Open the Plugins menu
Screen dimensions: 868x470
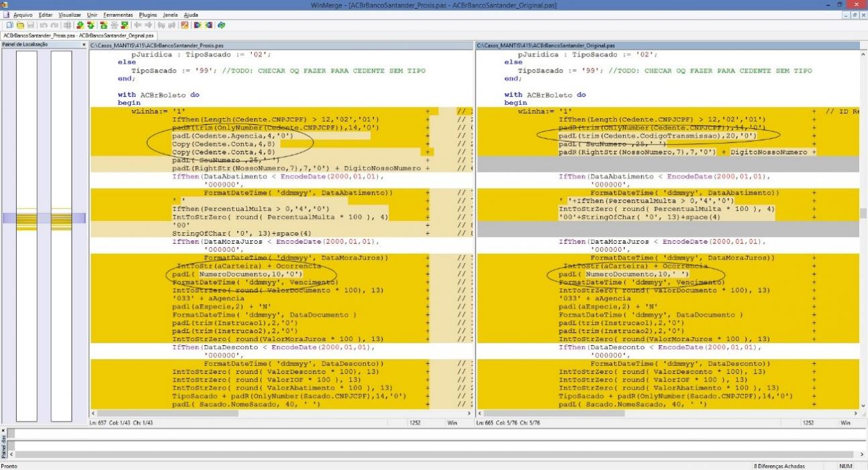[x=148, y=14]
